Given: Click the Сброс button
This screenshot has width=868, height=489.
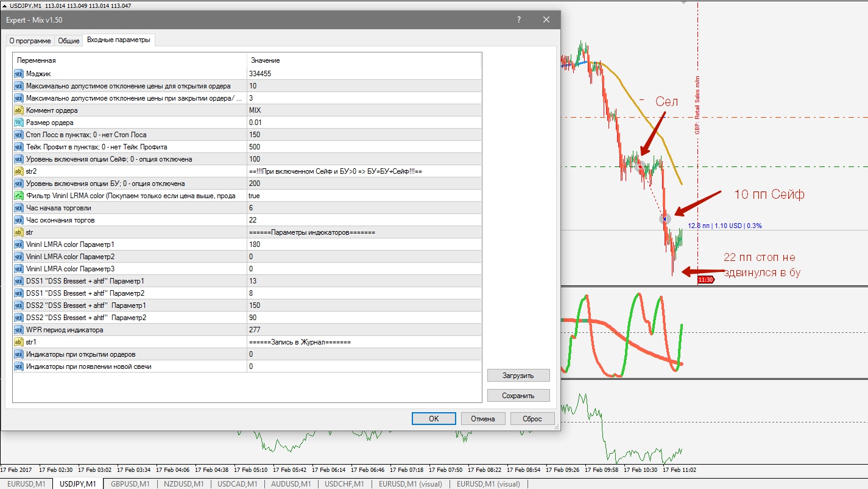Looking at the screenshot, I should pyautogui.click(x=532, y=419).
